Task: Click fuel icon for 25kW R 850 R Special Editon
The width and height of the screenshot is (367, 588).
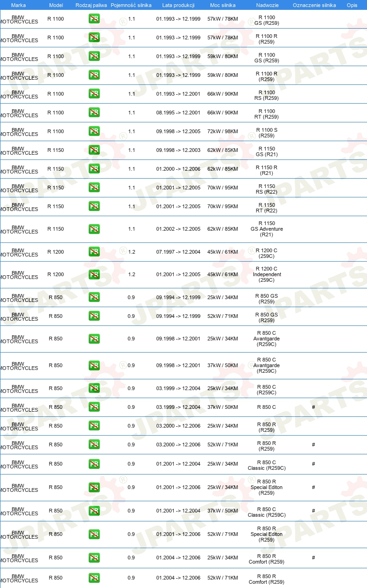Action: [x=94, y=487]
